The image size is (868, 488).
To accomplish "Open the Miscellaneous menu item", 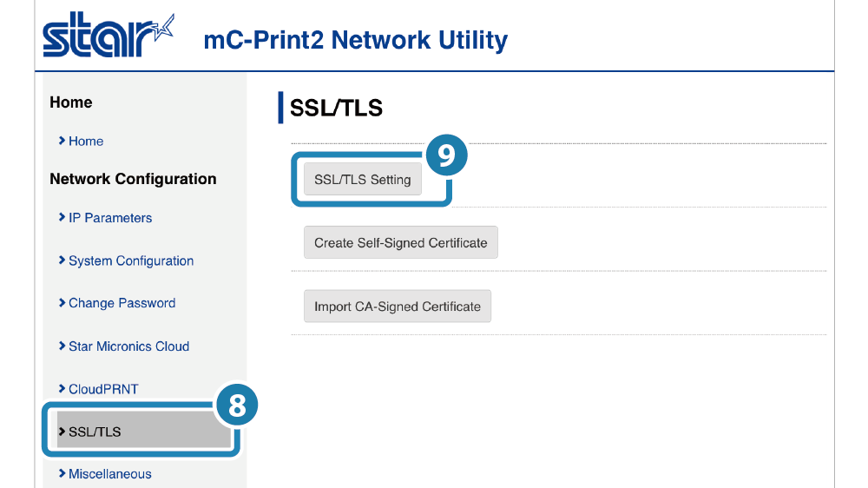I will click(x=110, y=474).
